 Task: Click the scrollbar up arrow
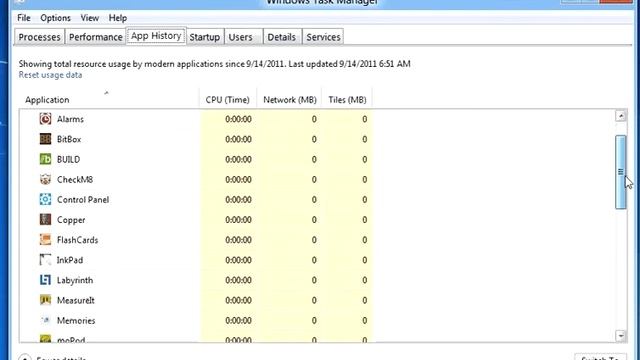tap(620, 116)
